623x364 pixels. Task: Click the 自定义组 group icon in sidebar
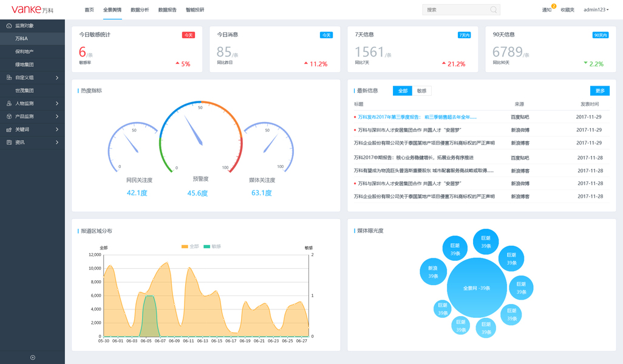pos(9,78)
